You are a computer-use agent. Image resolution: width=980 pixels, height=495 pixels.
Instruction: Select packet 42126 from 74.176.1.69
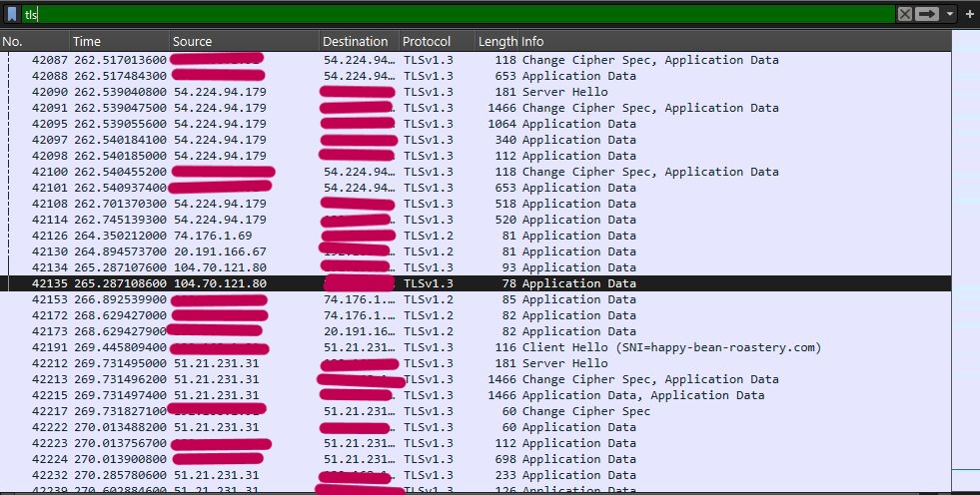[476, 236]
